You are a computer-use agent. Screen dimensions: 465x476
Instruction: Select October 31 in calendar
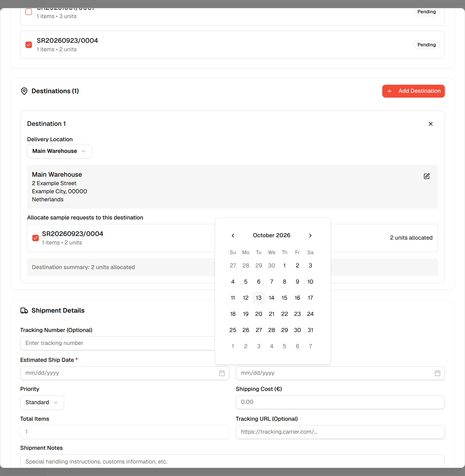tap(310, 330)
